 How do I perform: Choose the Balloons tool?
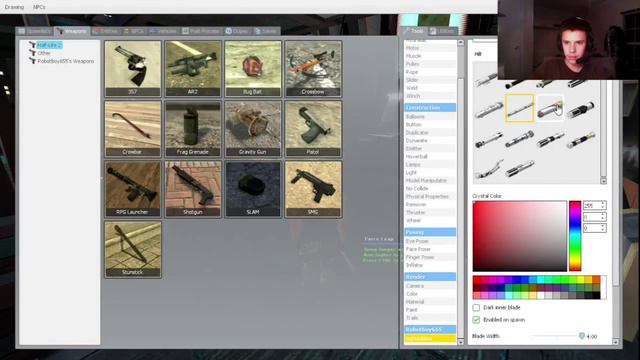point(430,117)
